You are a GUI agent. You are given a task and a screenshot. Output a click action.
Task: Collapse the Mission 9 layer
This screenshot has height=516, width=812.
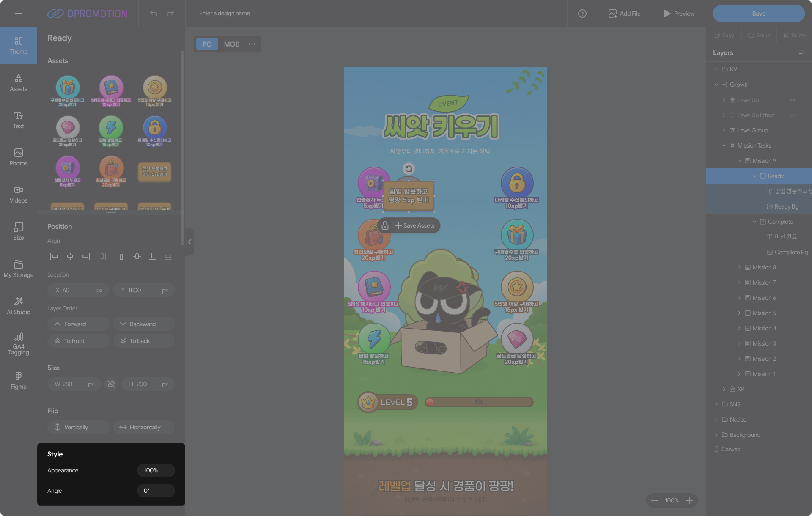click(x=739, y=161)
